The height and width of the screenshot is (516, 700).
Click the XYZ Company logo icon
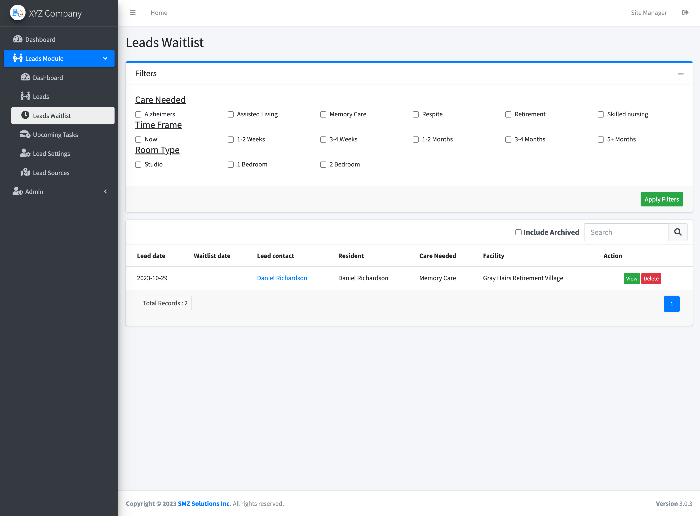coord(17,13)
